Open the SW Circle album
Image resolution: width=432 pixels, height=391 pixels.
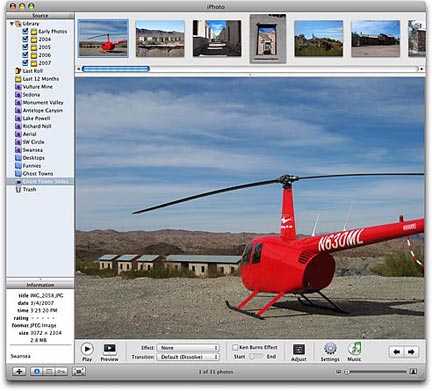pyautogui.click(x=33, y=142)
